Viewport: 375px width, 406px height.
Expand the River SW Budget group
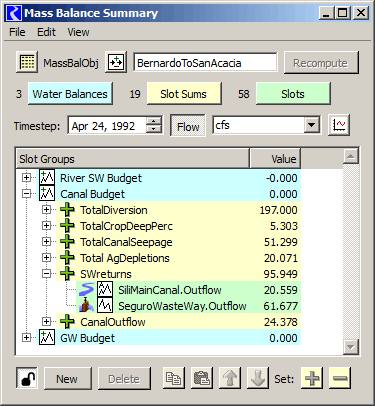(26, 178)
